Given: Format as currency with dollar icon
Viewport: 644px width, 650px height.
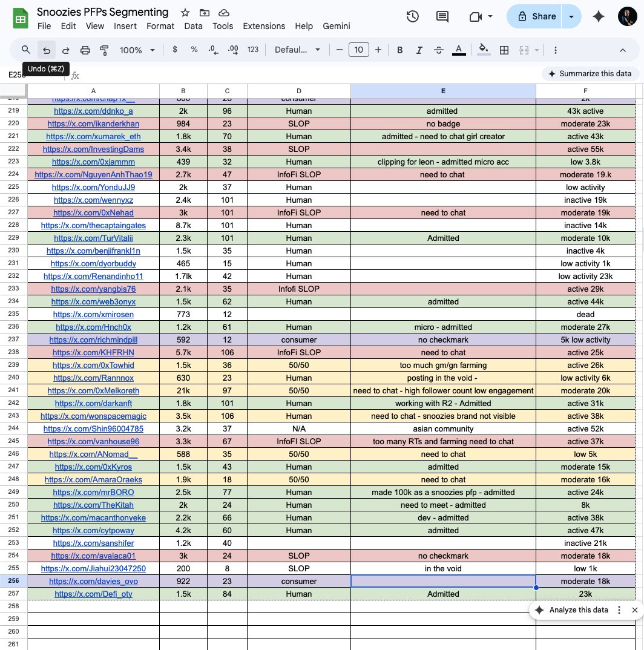Looking at the screenshot, I should (175, 50).
